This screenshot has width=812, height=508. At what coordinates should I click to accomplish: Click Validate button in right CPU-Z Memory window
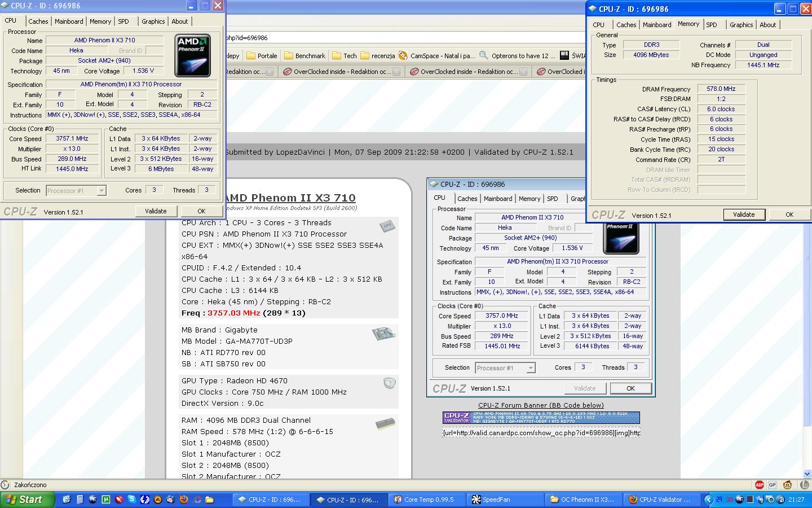[744, 214]
